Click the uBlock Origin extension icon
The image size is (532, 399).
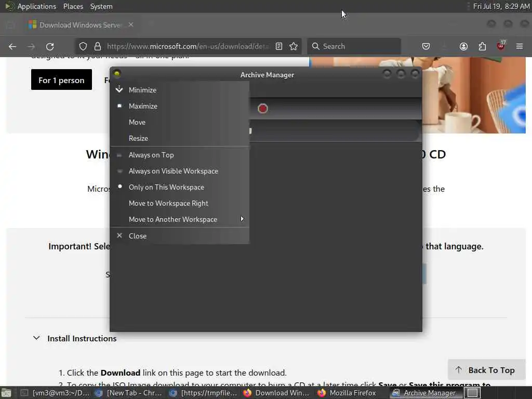click(501, 46)
